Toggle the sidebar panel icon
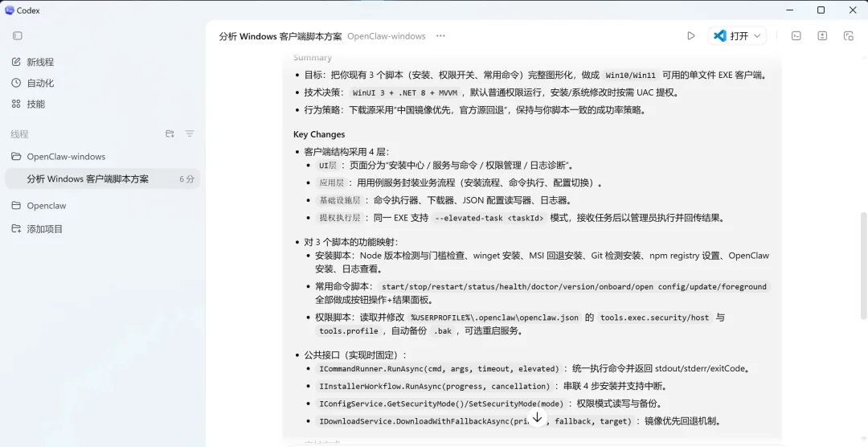Viewport: 868px width, 447px height. pyautogui.click(x=17, y=35)
